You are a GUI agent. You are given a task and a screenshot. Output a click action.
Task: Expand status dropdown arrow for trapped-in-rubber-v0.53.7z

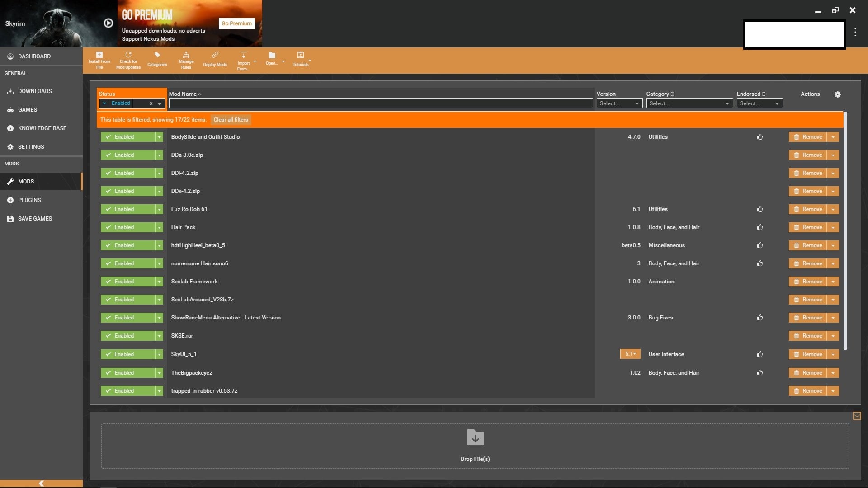[159, 391]
